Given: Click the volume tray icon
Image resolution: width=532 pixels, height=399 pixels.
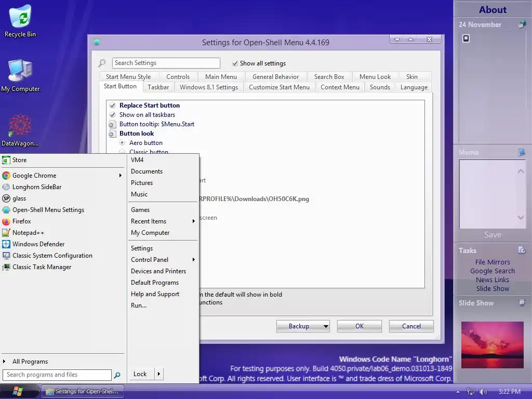Looking at the screenshot, I should (x=483, y=392).
